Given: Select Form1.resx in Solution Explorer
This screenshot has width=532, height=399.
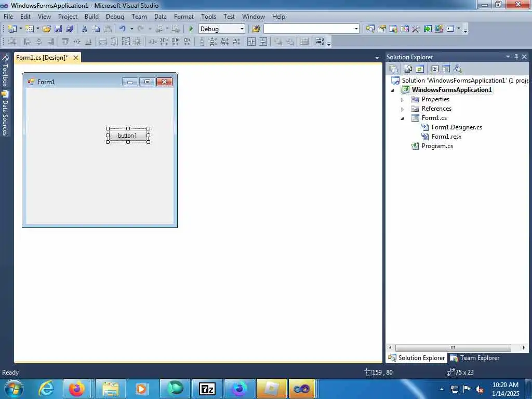Looking at the screenshot, I should click(446, 137).
